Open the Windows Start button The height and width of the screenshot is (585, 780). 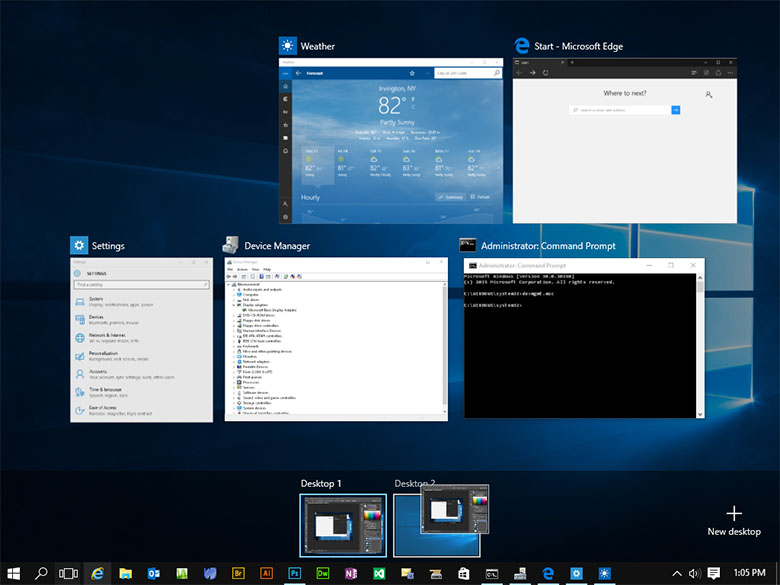pos(13,574)
